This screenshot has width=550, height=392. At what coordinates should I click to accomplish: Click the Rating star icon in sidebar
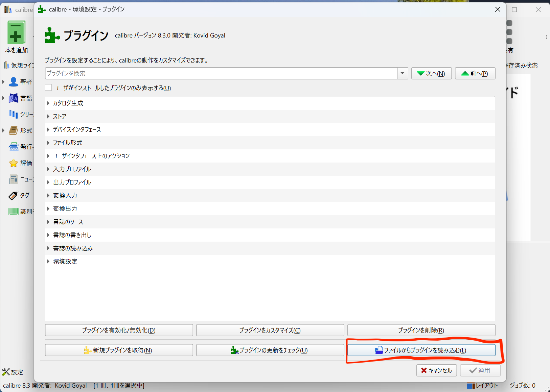click(x=14, y=163)
